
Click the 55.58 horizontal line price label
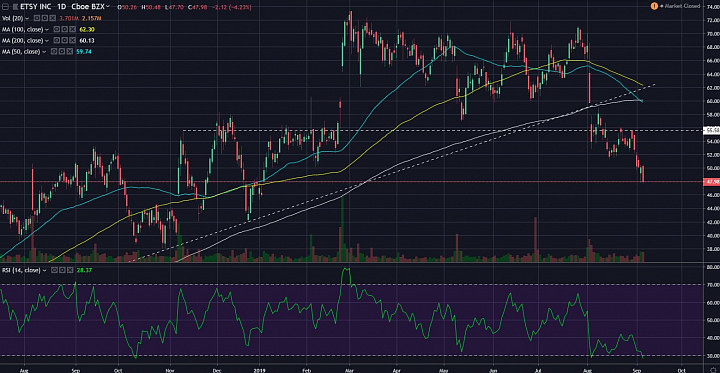tap(712, 130)
